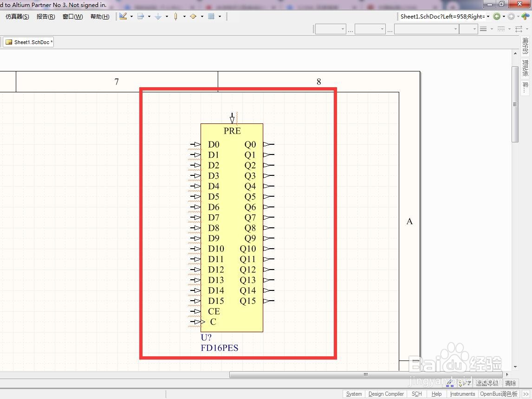Viewport: 532px width, 399px height.
Task: Click the D0 input pin
Action: (195, 144)
